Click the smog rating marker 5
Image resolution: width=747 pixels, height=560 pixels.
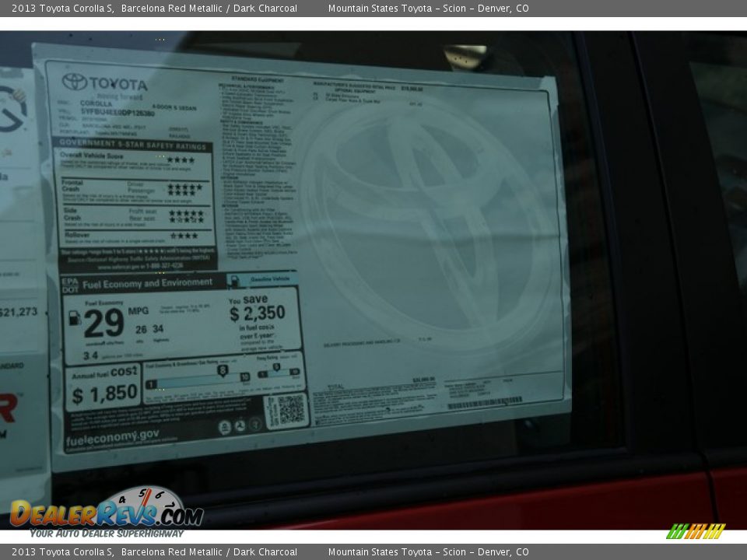pos(276,367)
